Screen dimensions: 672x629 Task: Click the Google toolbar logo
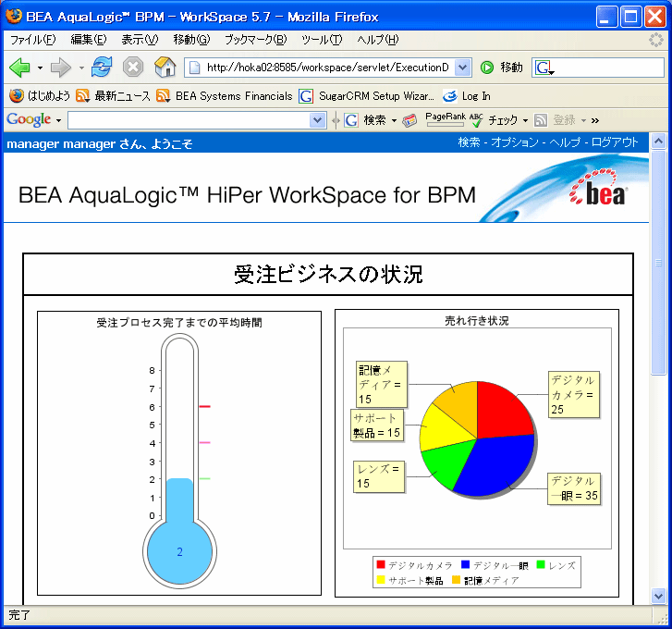point(29,119)
